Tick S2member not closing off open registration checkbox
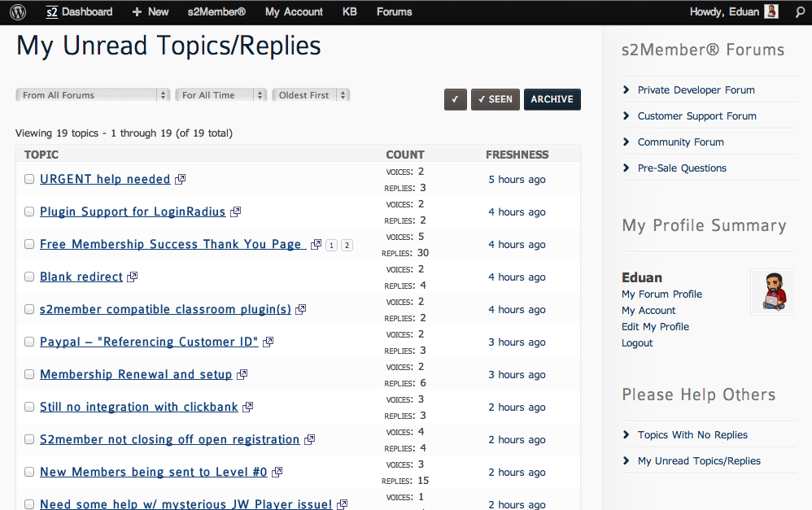The height and width of the screenshot is (510, 812). [29, 439]
